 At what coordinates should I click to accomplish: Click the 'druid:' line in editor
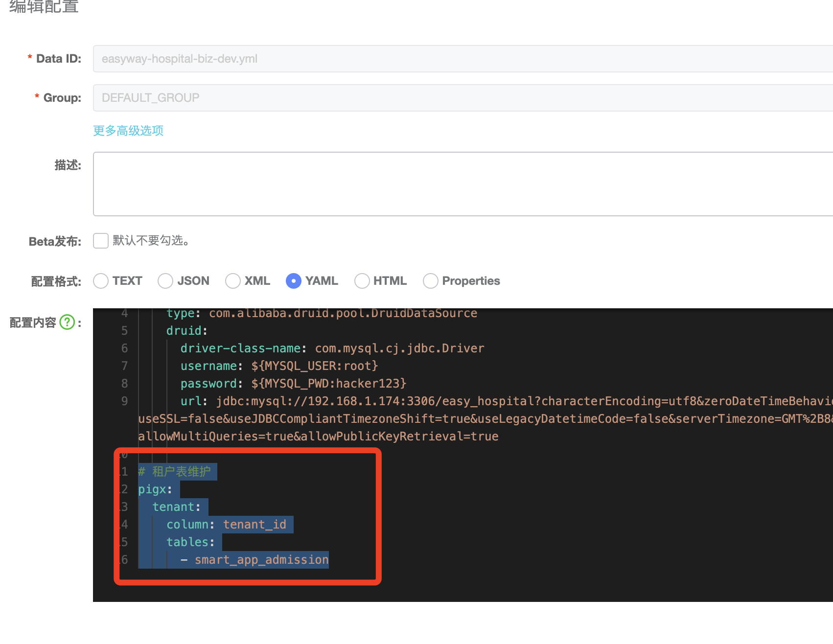pyautogui.click(x=187, y=331)
